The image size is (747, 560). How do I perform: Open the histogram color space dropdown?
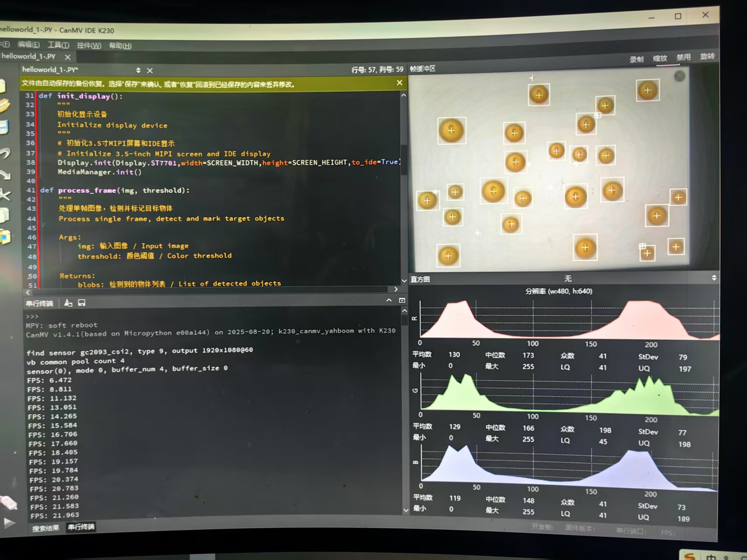714,278
